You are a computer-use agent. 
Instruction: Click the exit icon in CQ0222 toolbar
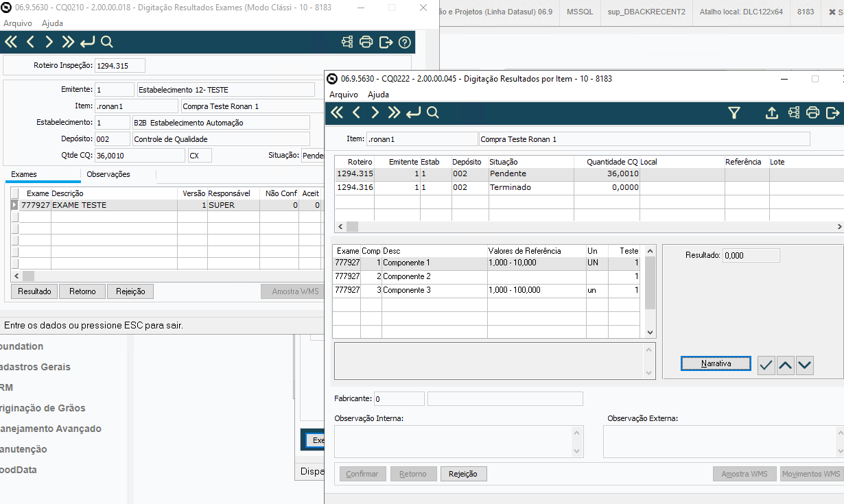point(833,113)
